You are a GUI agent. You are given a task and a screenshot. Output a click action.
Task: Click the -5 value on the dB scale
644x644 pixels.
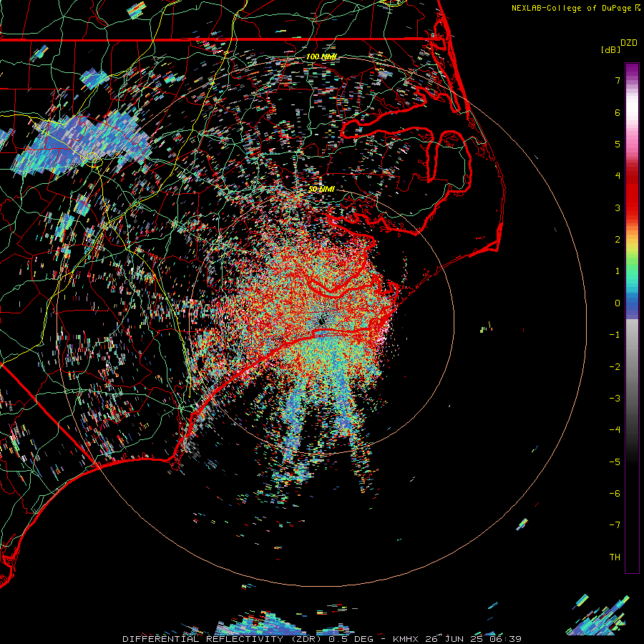click(x=615, y=462)
